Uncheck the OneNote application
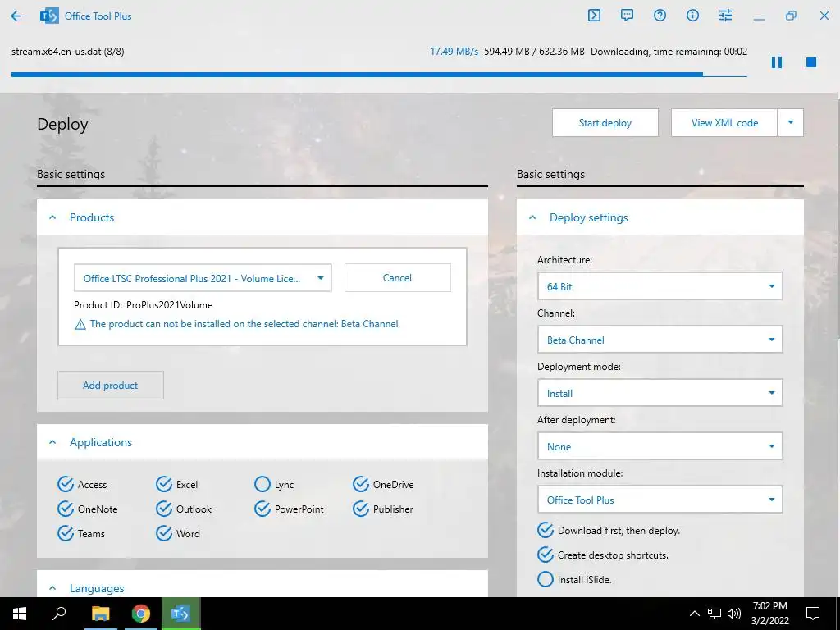This screenshot has width=840, height=630. click(66, 509)
